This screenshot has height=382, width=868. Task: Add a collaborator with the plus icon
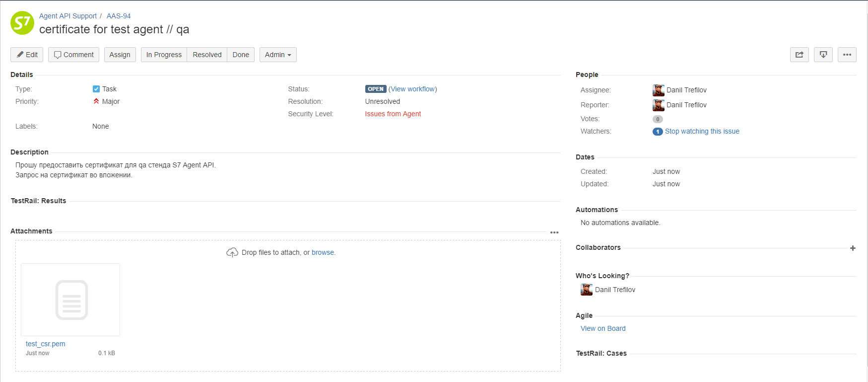tap(853, 248)
